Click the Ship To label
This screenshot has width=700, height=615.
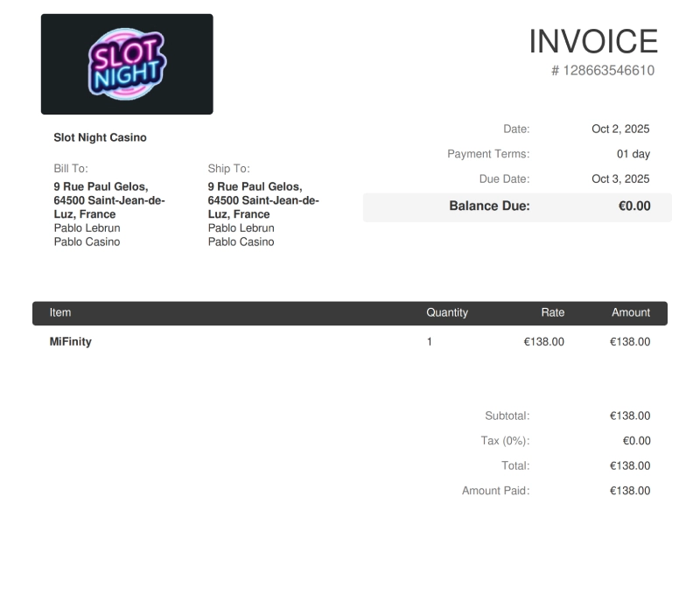pos(228,168)
